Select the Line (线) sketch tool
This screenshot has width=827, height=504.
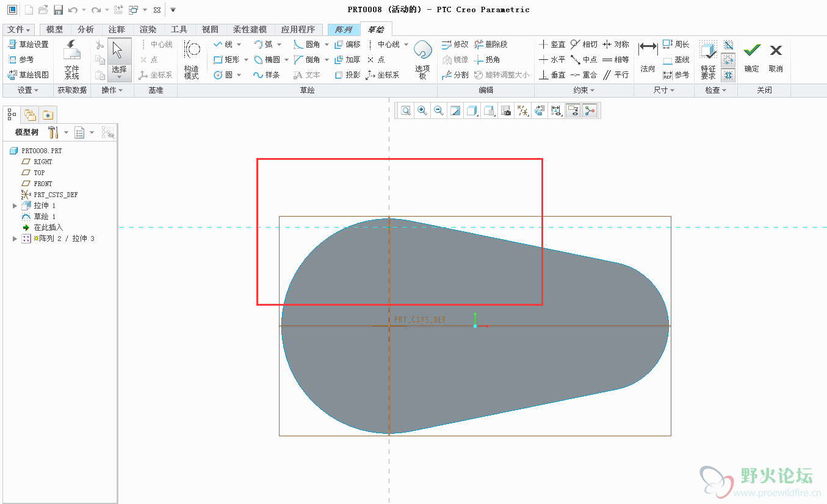click(x=223, y=45)
